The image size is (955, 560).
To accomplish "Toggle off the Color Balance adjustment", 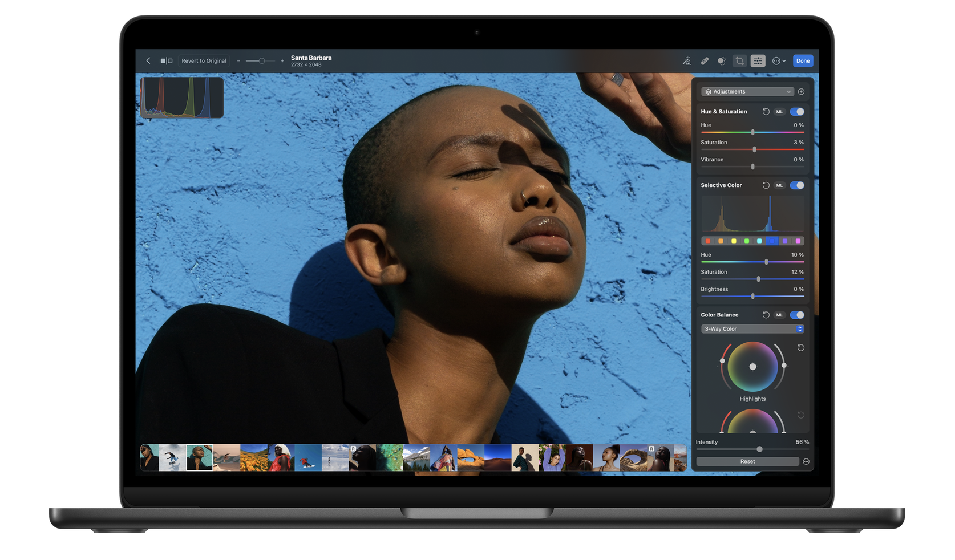I will tap(797, 315).
